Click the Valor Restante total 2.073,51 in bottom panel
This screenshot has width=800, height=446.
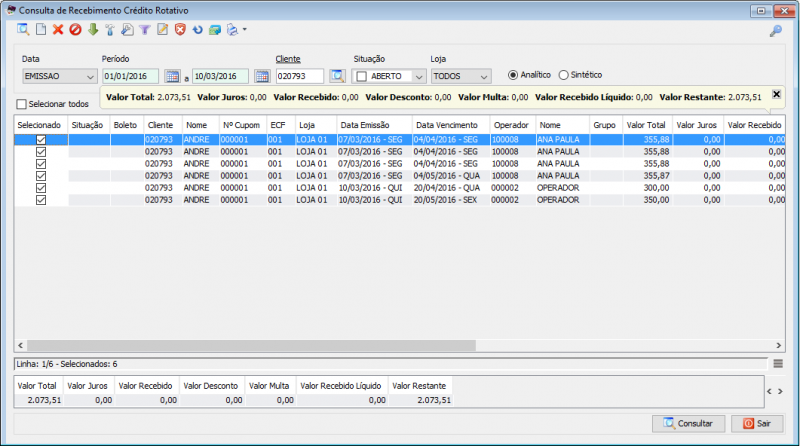point(434,401)
